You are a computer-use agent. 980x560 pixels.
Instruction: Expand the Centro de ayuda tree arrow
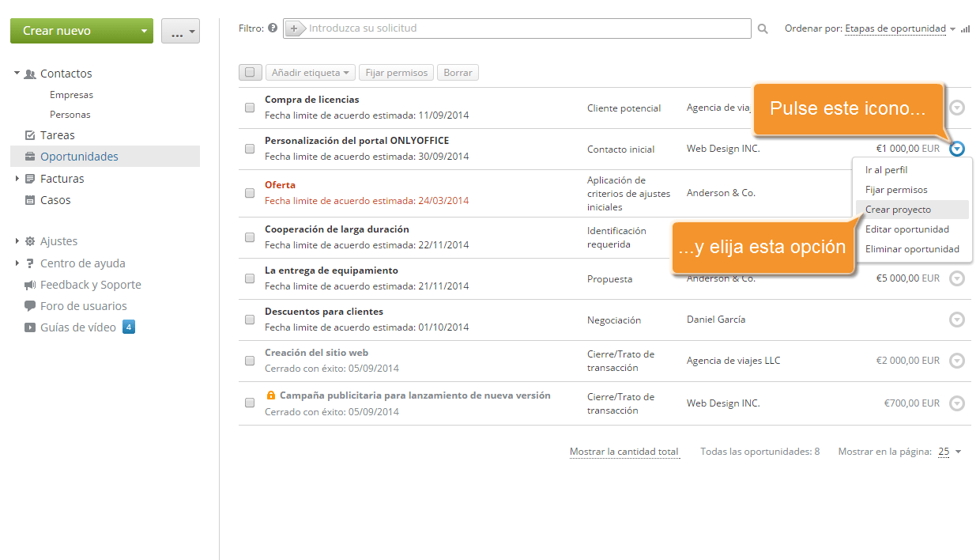point(17,263)
